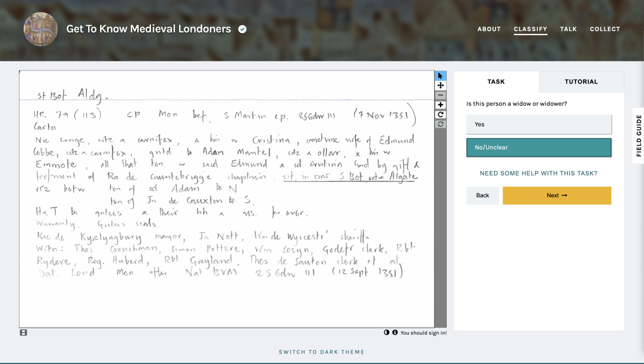
Task: Open the filmstrip view icon below image
Action: (x=23, y=333)
